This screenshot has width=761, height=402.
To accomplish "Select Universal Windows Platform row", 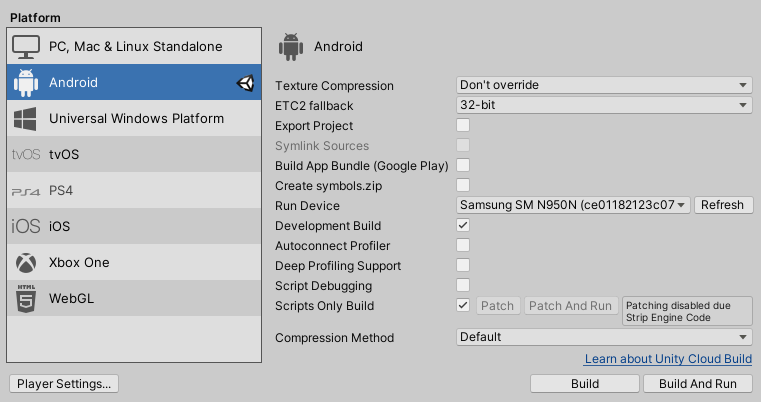I will [134, 118].
